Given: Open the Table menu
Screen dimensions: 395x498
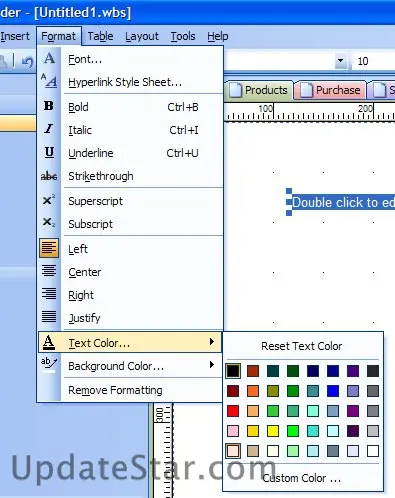Looking at the screenshot, I should click(100, 36).
